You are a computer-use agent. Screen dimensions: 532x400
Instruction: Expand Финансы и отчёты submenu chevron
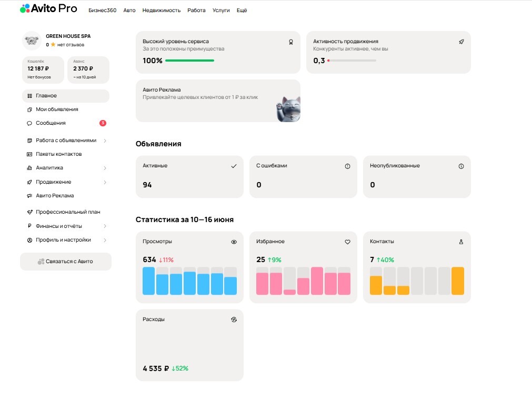tap(105, 226)
